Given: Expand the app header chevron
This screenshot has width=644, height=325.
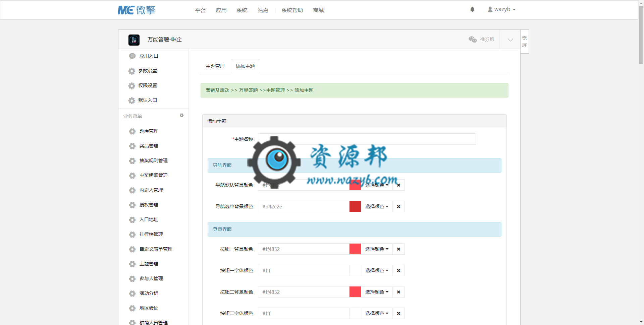Looking at the screenshot, I should (510, 40).
